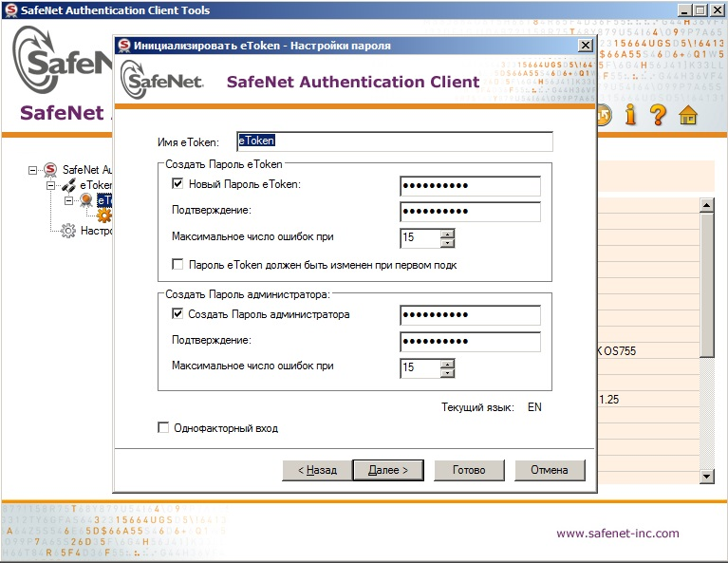Screen dimensions: 728x563
Task: Click the Back button
Action: (317, 470)
